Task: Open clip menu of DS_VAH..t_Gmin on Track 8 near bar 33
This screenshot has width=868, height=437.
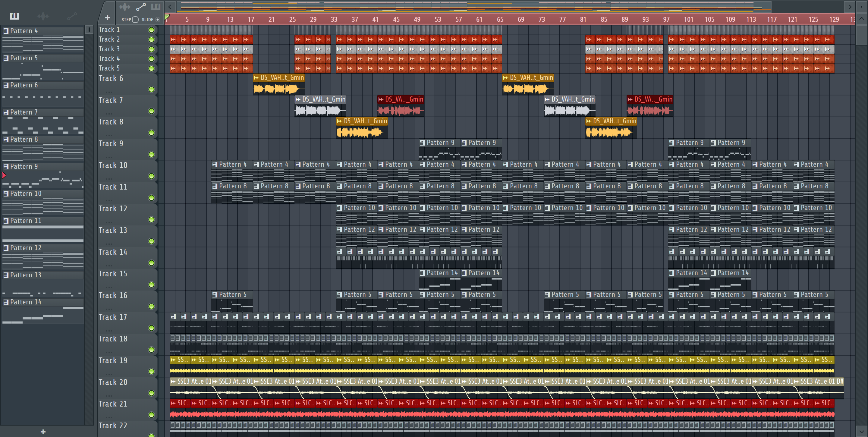Action: click(339, 121)
